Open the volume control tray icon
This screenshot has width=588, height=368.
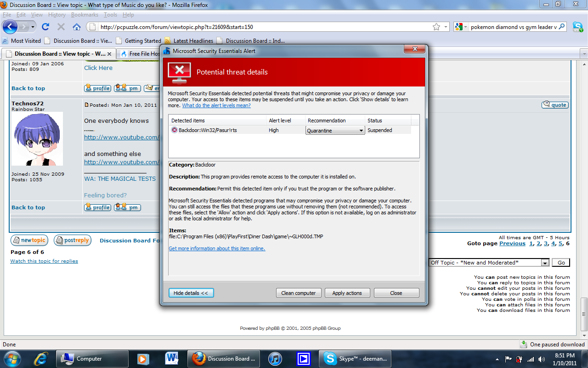[542, 359]
